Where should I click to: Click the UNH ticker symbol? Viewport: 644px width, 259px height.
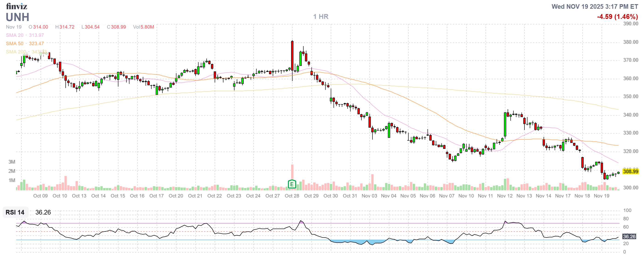click(x=18, y=17)
